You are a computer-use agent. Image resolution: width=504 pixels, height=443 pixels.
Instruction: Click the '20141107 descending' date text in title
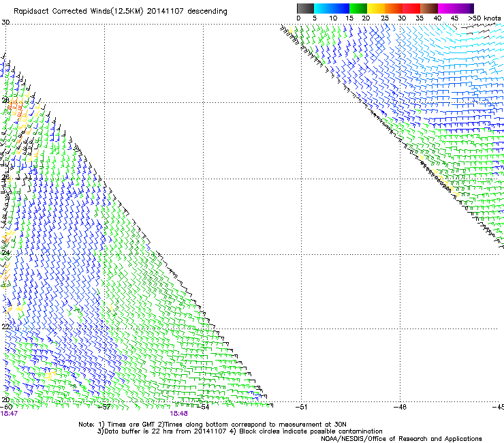click(x=187, y=12)
